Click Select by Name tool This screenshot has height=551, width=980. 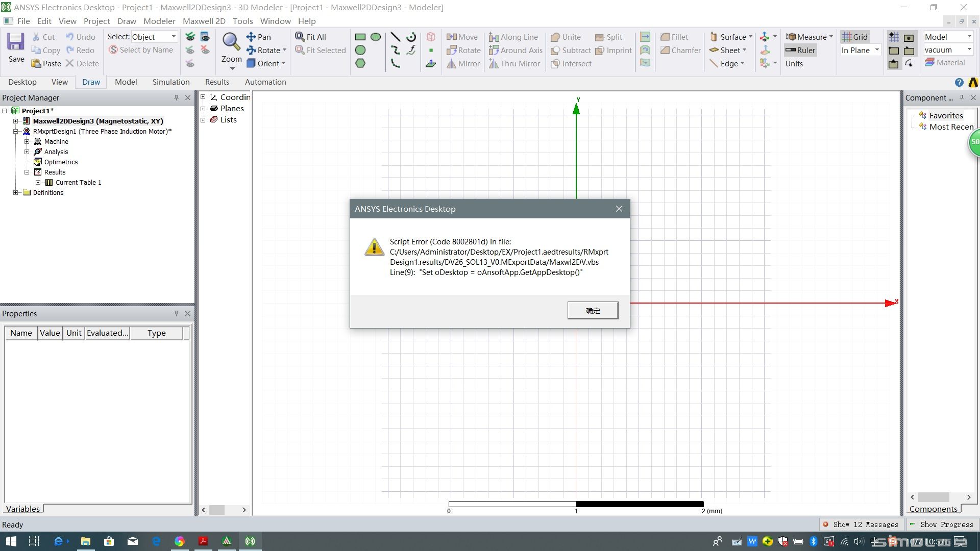click(140, 49)
